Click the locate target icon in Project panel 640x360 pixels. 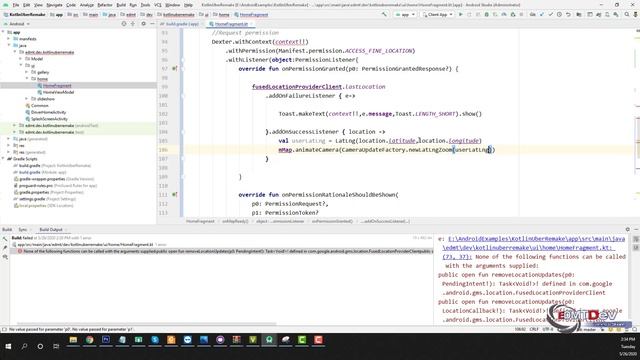(124, 24)
